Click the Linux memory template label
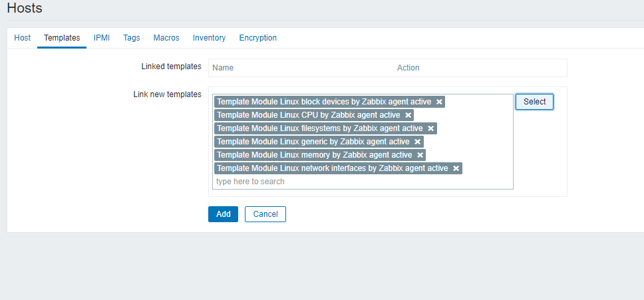 [x=314, y=155]
